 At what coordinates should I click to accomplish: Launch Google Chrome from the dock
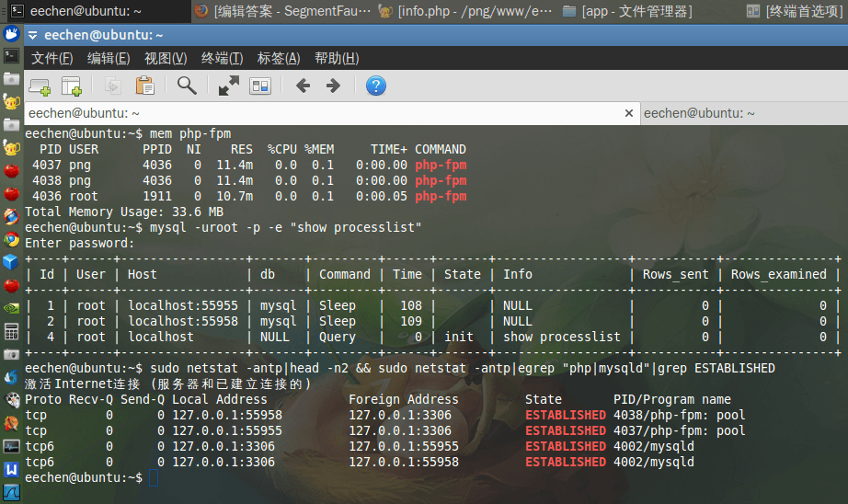pyautogui.click(x=11, y=239)
